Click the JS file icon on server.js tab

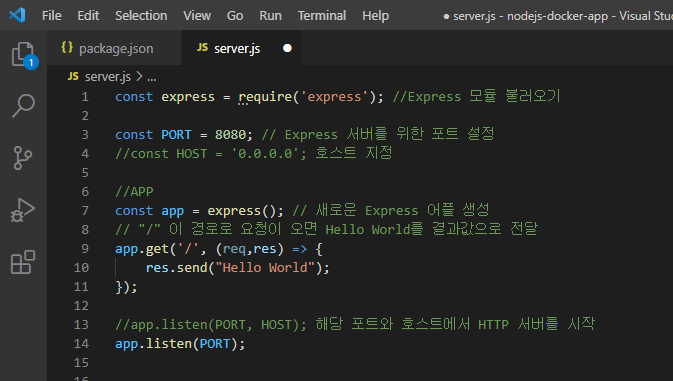coord(203,48)
